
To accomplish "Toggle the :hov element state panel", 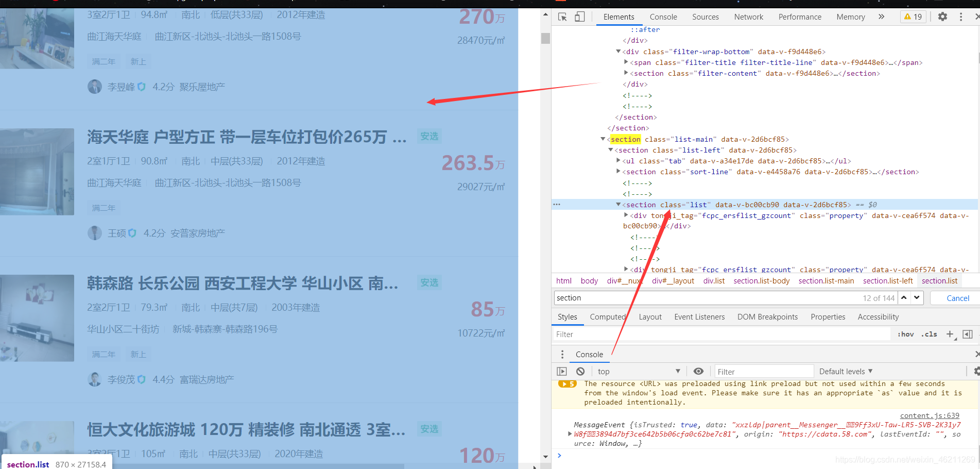I will click(x=905, y=334).
